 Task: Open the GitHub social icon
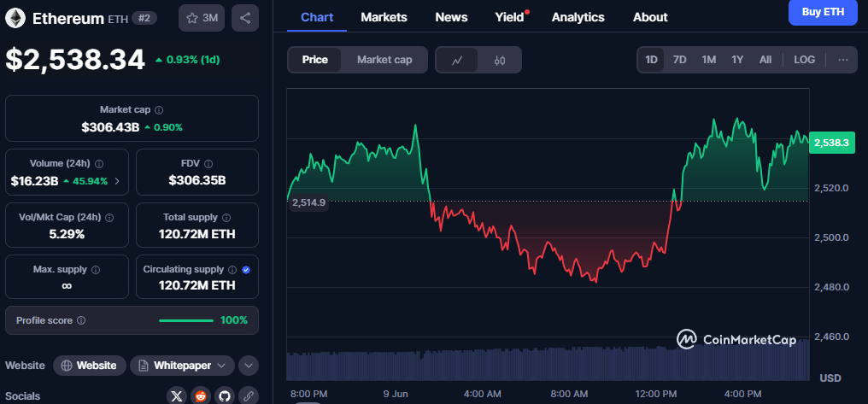[224, 395]
